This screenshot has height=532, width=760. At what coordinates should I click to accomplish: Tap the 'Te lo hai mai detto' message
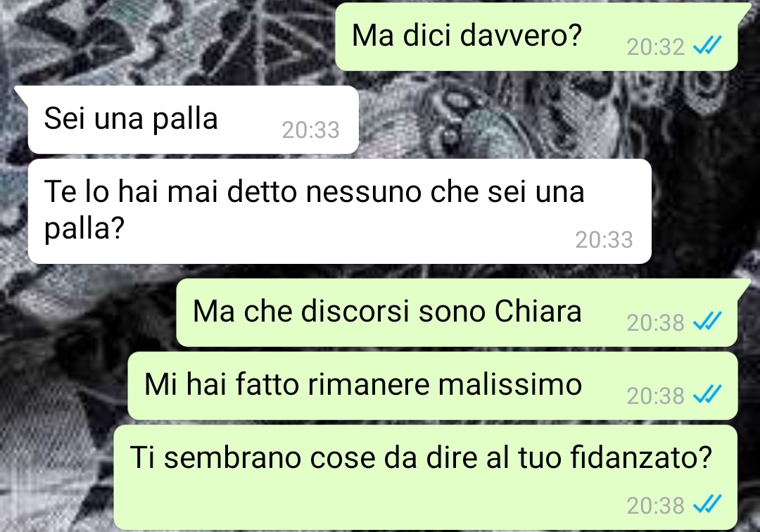click(339, 211)
